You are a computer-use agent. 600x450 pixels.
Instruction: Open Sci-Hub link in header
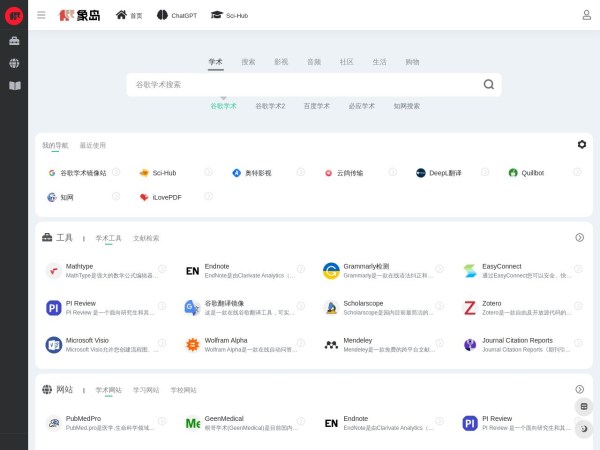pos(230,15)
